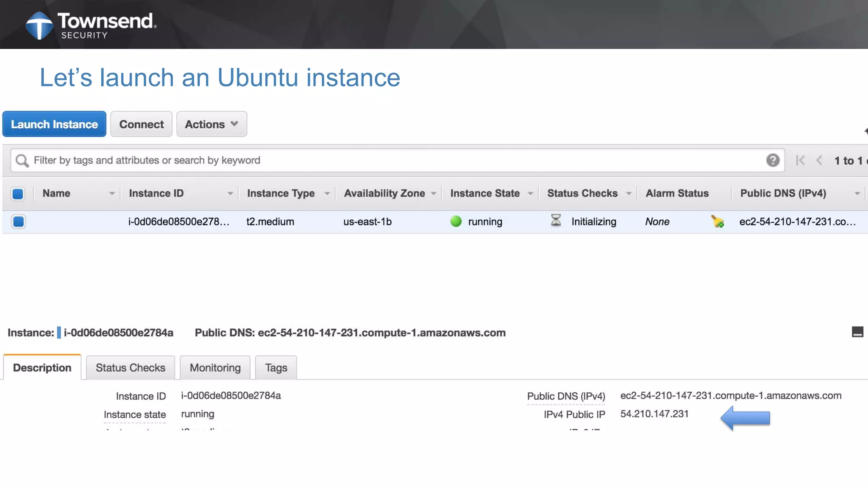Toggle the select-all instances checkbox
Viewport: 868px width, 488px height.
(x=18, y=194)
